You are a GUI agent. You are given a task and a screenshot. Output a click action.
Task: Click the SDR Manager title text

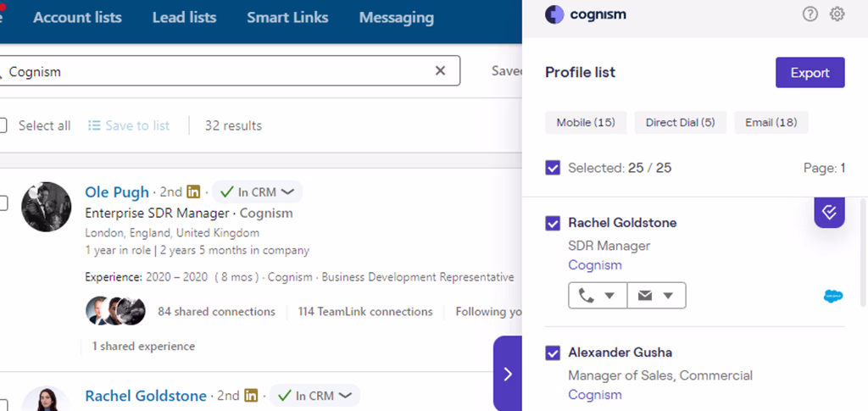(x=609, y=246)
